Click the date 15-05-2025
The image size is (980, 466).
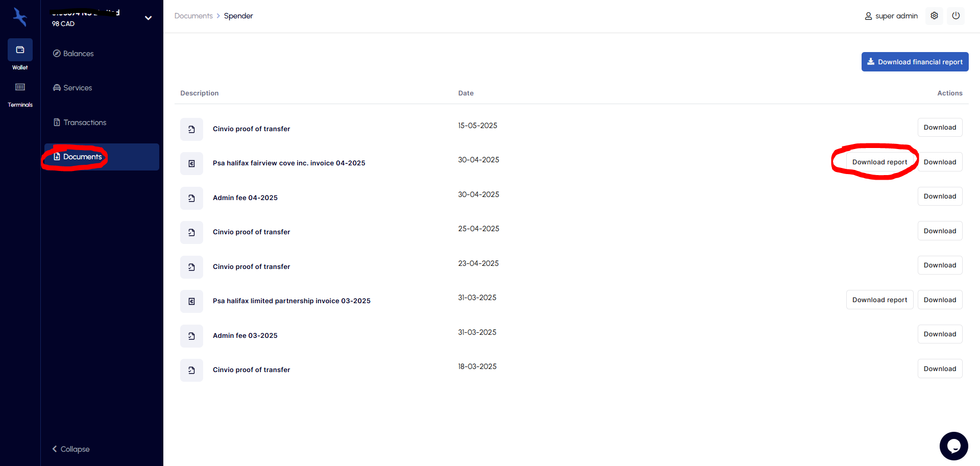pyautogui.click(x=477, y=126)
